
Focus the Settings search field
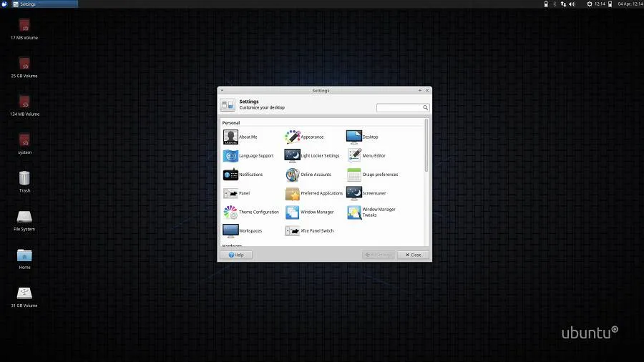pyautogui.click(x=400, y=107)
